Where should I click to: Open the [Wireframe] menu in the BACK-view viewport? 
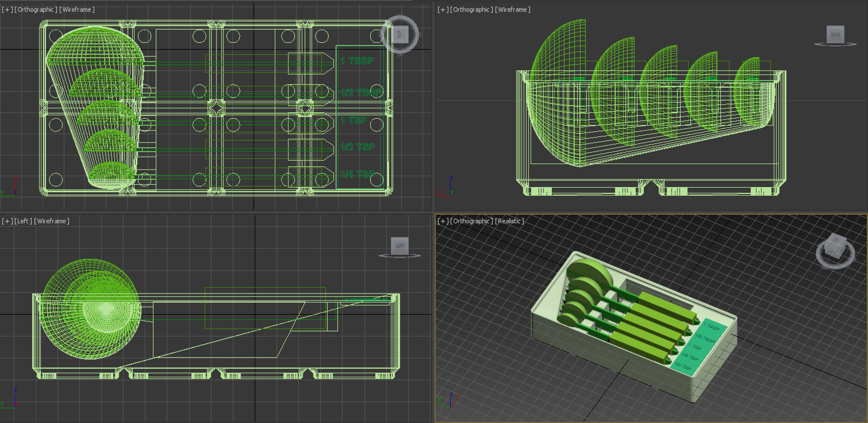(512, 10)
